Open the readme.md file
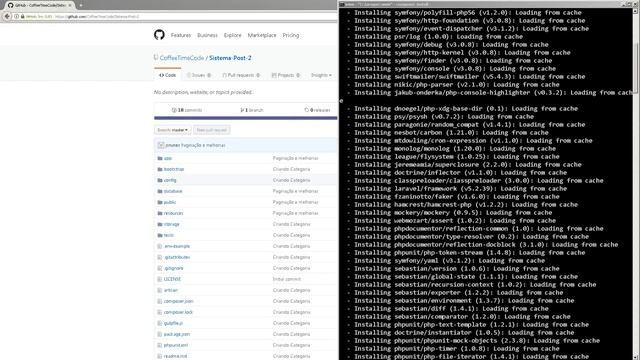640x360 pixels. (x=175, y=357)
